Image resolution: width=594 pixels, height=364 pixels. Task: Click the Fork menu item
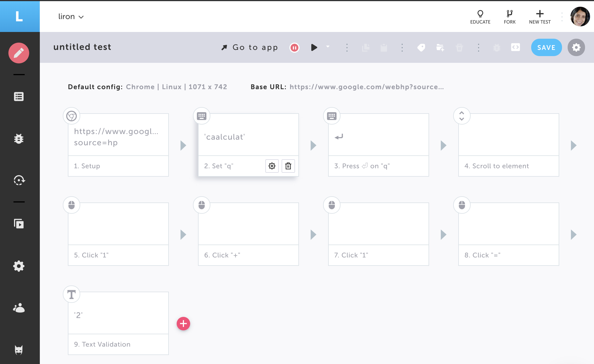pos(509,17)
